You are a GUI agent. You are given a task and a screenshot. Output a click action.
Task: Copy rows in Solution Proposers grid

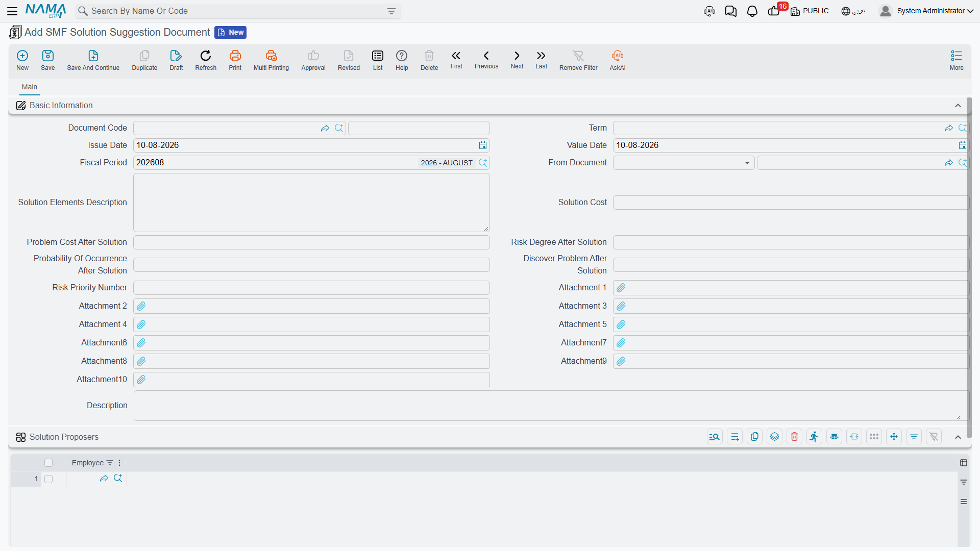click(x=754, y=437)
